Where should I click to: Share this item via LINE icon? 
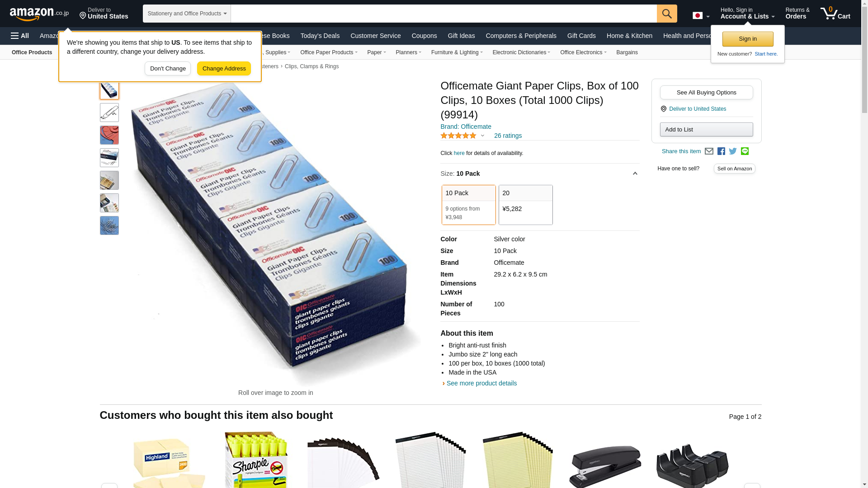[745, 151]
